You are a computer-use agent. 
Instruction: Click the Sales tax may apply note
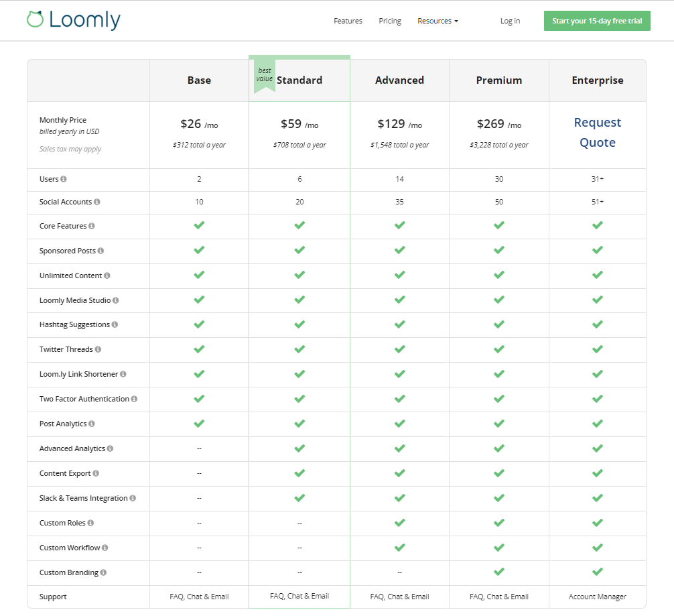tap(70, 149)
